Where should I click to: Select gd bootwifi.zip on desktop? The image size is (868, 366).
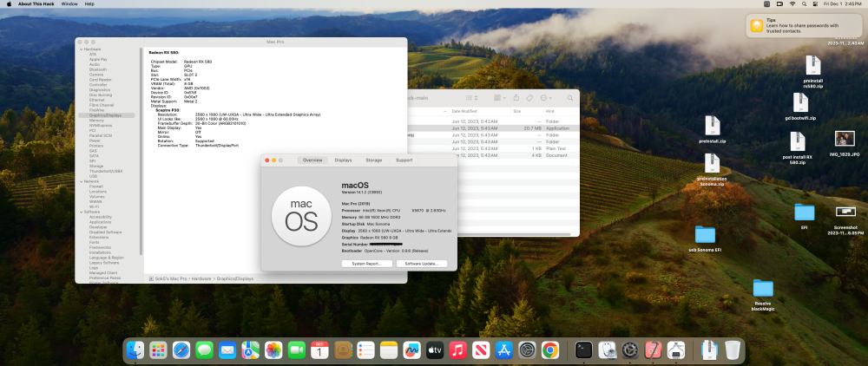pos(800,103)
